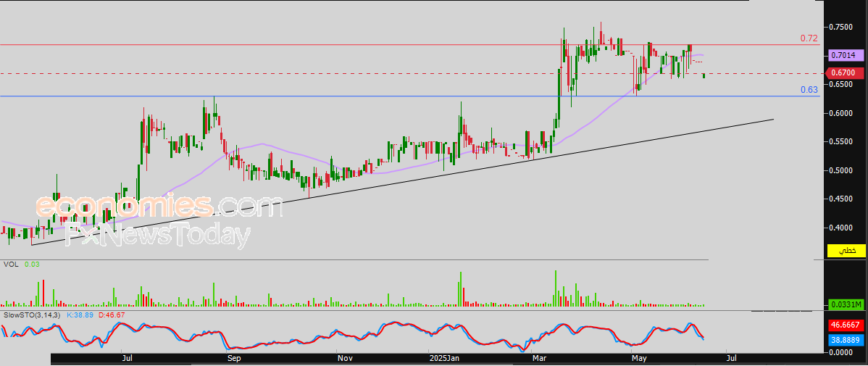Image resolution: width=868 pixels, height=366 pixels.
Task: Click the VOL indicator label
Action: (x=10, y=265)
